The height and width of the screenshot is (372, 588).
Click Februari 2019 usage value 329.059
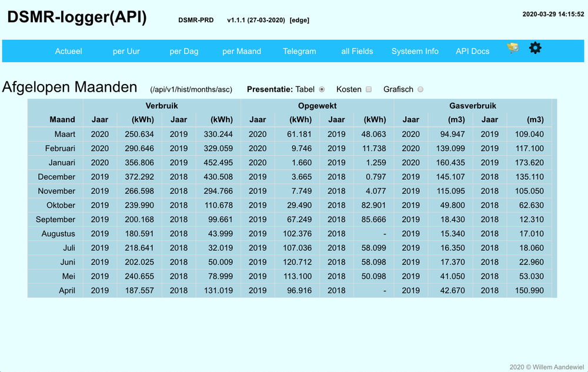pos(218,148)
